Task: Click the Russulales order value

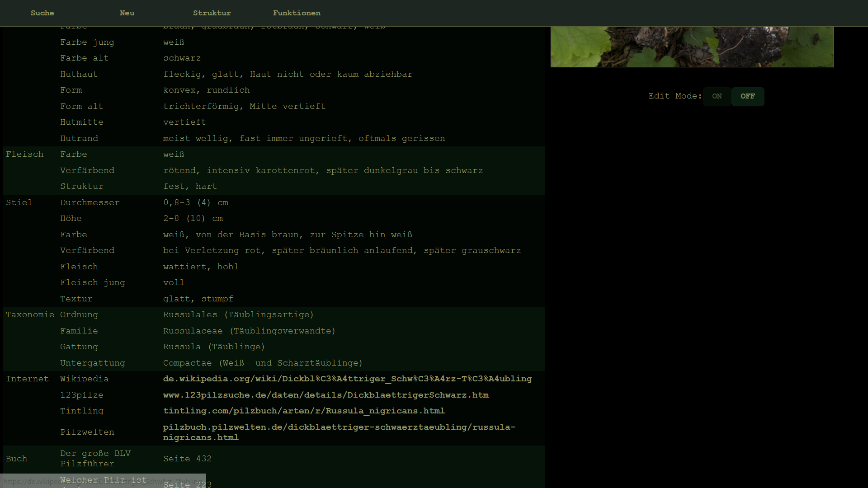Action: coord(238,314)
